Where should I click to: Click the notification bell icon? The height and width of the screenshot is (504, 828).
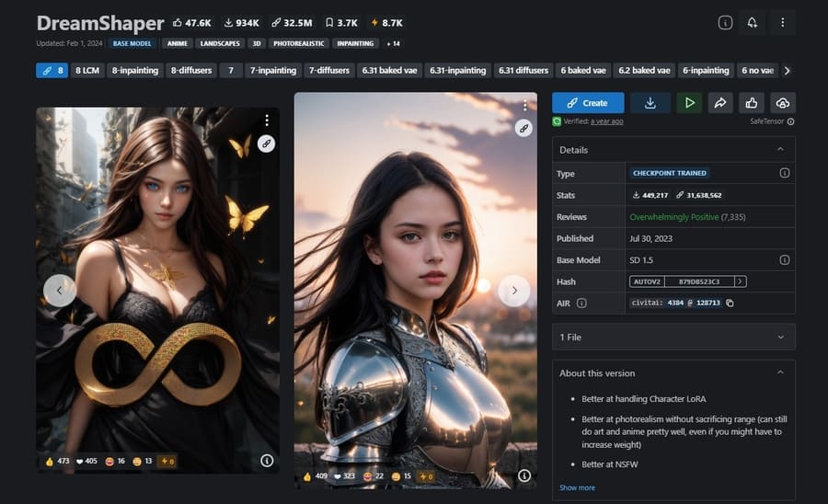[x=752, y=23]
